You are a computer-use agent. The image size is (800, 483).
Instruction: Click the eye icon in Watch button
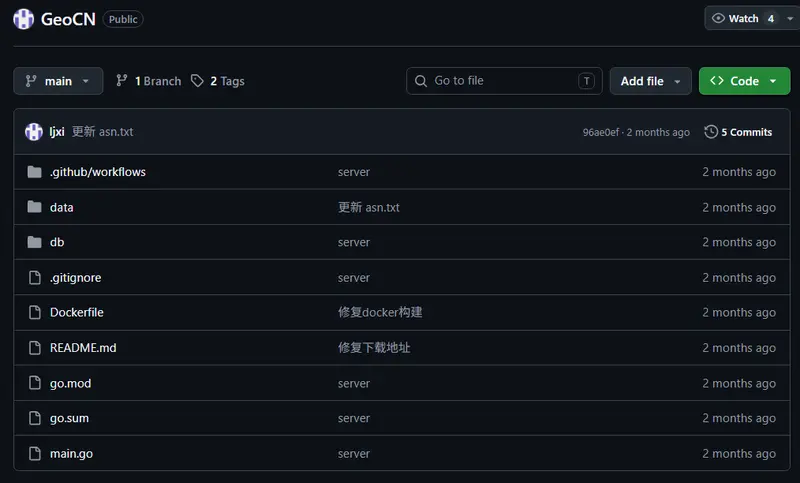(x=718, y=18)
